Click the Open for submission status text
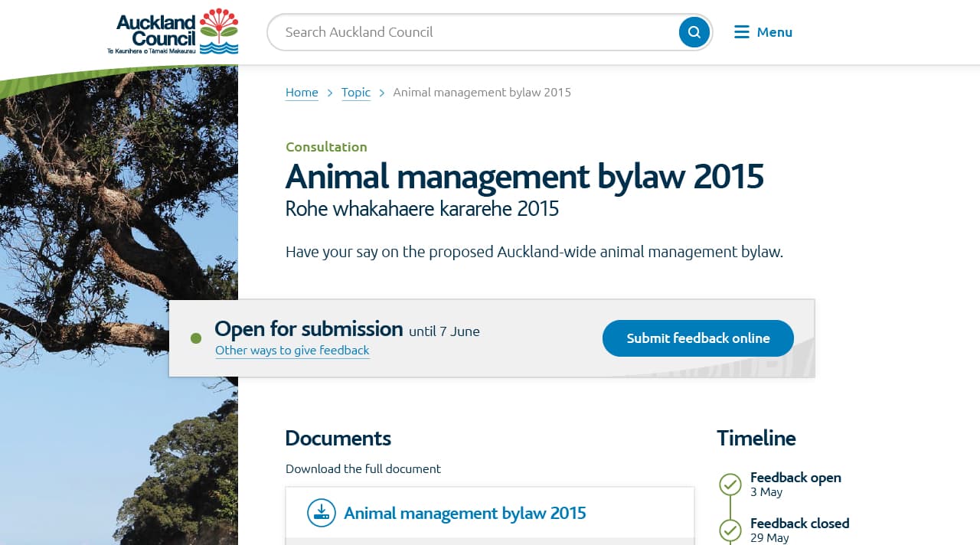Screen dimensions: 980x545 coord(309,329)
